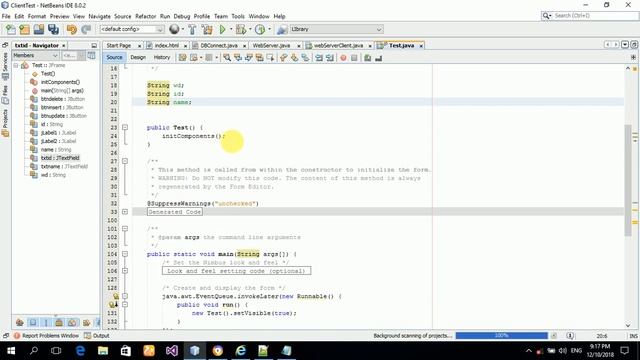Open the notifications icon in status bar
This screenshot has height=360, width=640.
(x=570, y=336)
